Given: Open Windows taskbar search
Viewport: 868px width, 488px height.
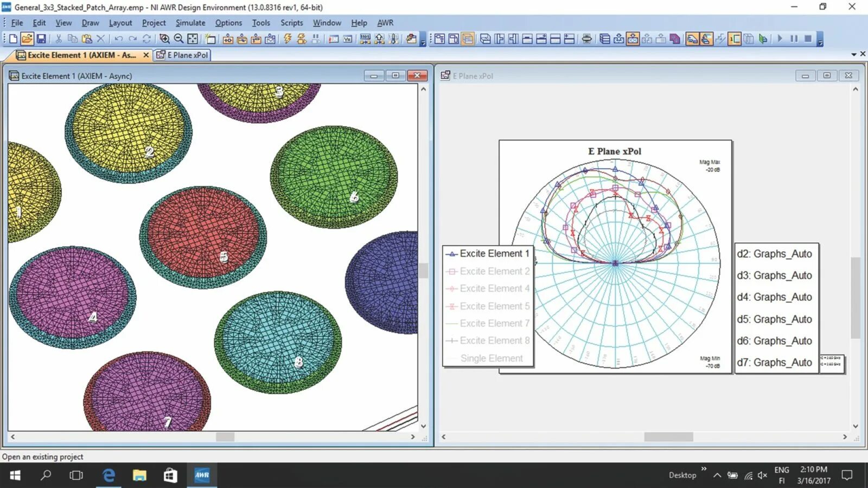Looking at the screenshot, I should pos(46,476).
